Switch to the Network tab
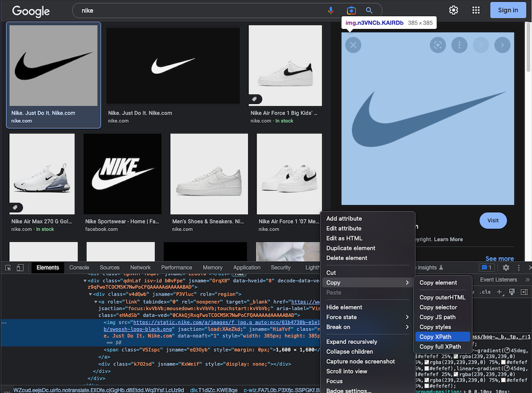Viewport: 532px width, 393px height. pos(140,268)
